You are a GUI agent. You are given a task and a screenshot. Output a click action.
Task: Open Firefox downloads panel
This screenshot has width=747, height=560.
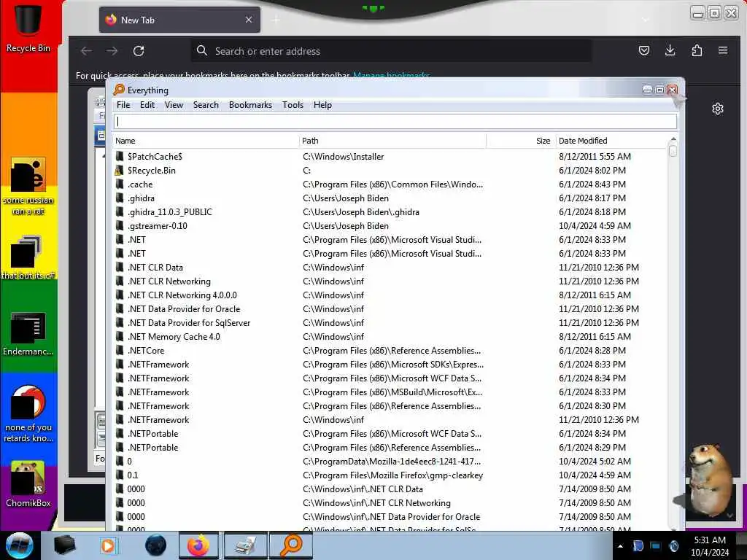pyautogui.click(x=670, y=50)
